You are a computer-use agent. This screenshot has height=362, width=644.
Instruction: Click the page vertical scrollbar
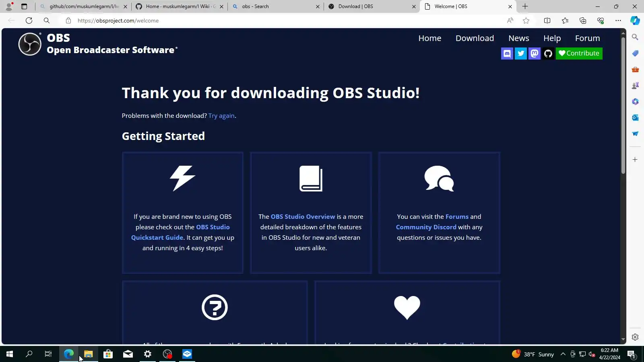point(623,106)
